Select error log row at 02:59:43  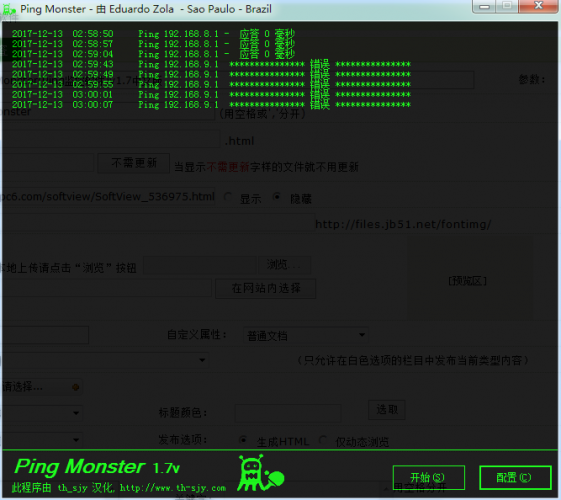point(211,64)
